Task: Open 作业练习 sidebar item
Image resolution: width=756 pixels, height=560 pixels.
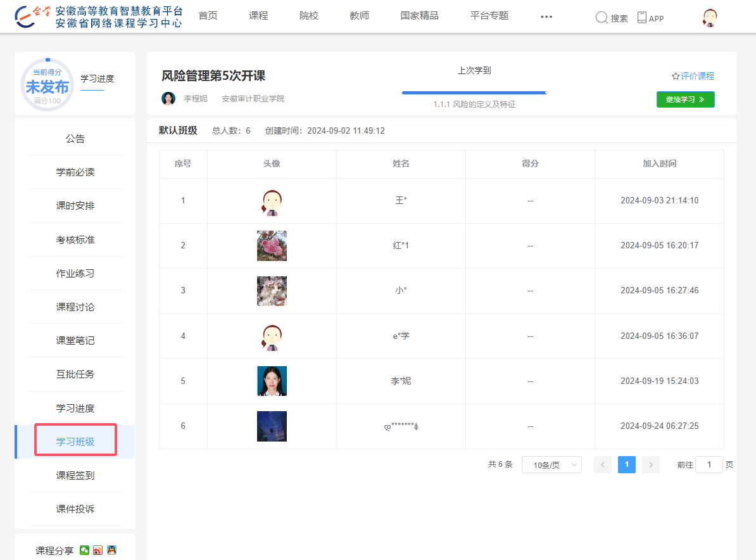Action: (x=75, y=274)
